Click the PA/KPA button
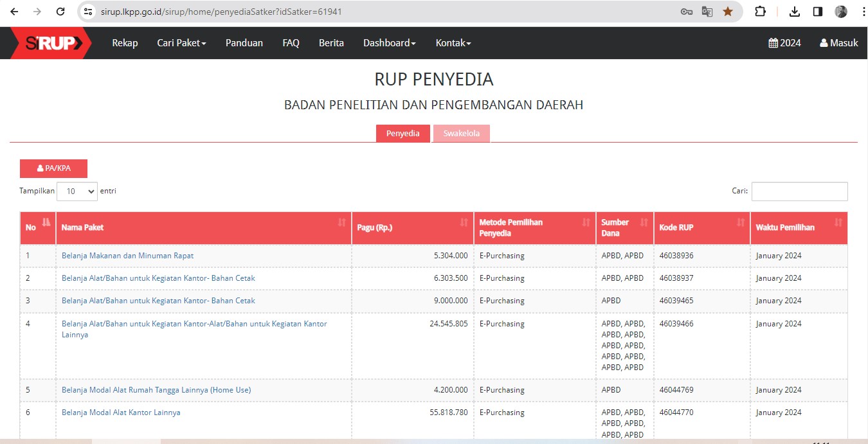The width and height of the screenshot is (868, 444). (53, 168)
